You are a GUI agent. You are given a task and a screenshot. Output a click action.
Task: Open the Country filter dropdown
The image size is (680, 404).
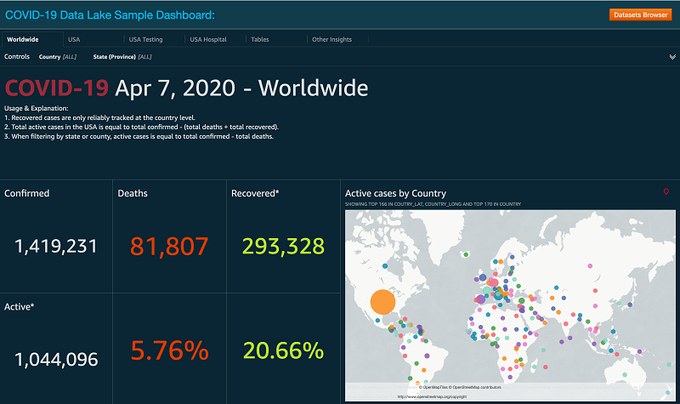pyautogui.click(x=58, y=57)
